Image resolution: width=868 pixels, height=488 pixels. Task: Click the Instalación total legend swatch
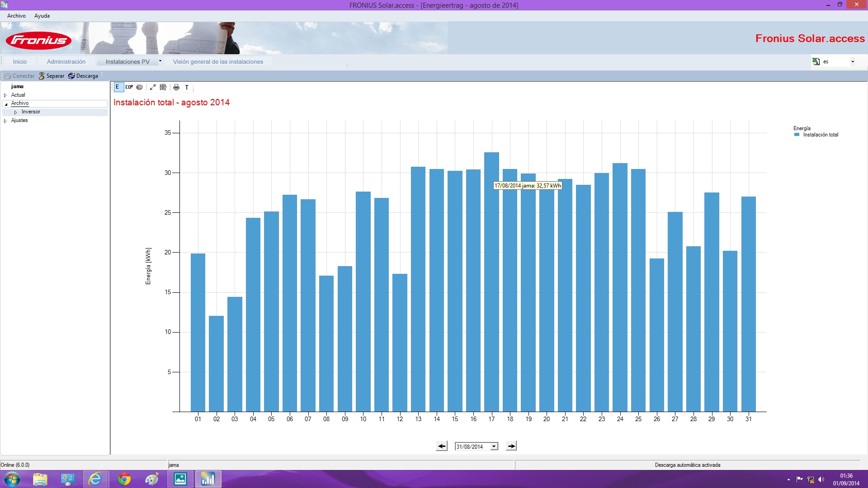click(x=797, y=135)
